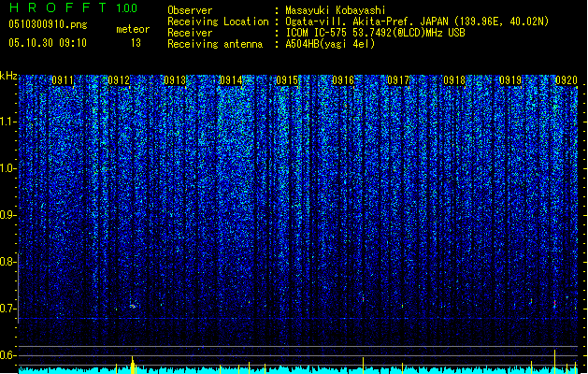Click the kHz axis unit label
The height and width of the screenshot is (374, 588).
8,76
